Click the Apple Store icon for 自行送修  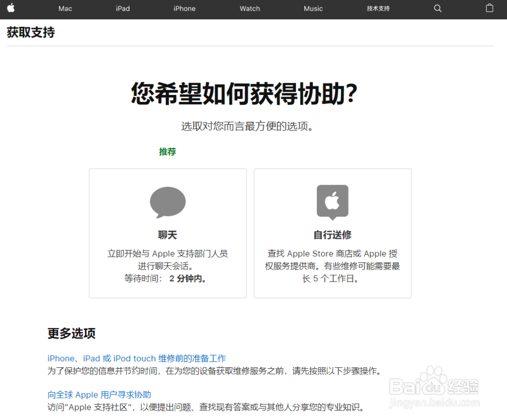(332, 202)
